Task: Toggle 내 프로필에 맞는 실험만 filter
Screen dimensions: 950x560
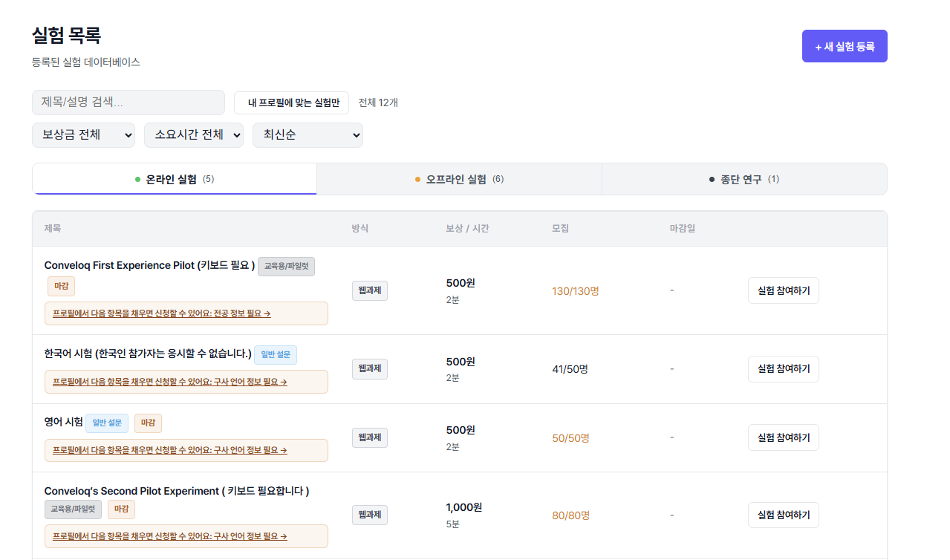Action: pos(291,102)
